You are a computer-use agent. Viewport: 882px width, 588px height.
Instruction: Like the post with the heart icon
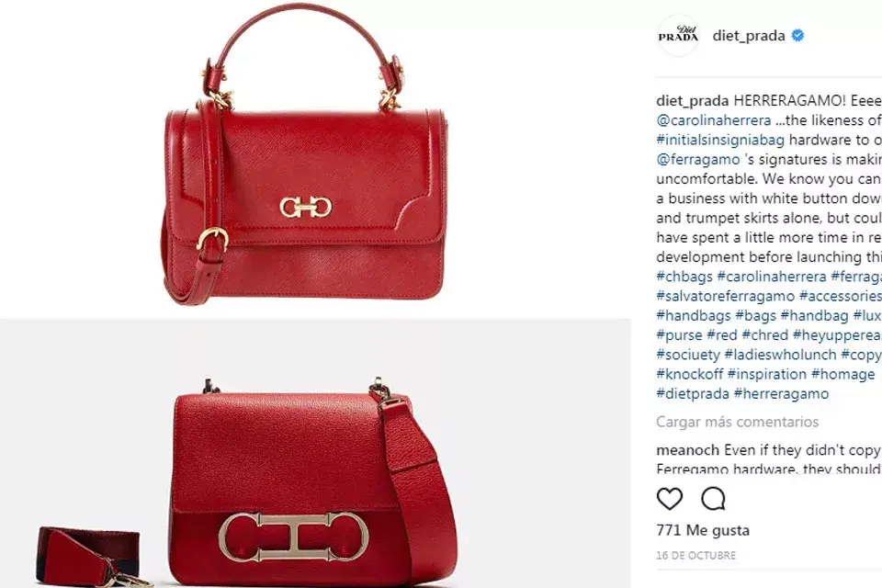pyautogui.click(x=670, y=499)
